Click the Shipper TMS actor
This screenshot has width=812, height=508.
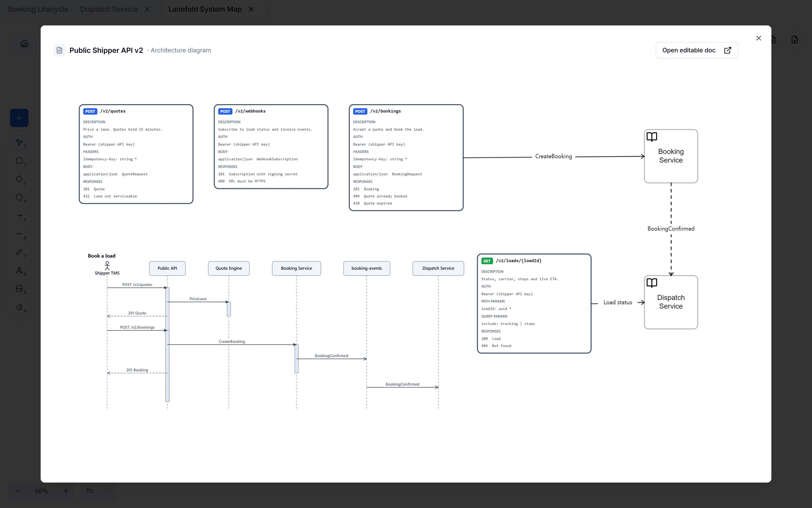coord(107,268)
